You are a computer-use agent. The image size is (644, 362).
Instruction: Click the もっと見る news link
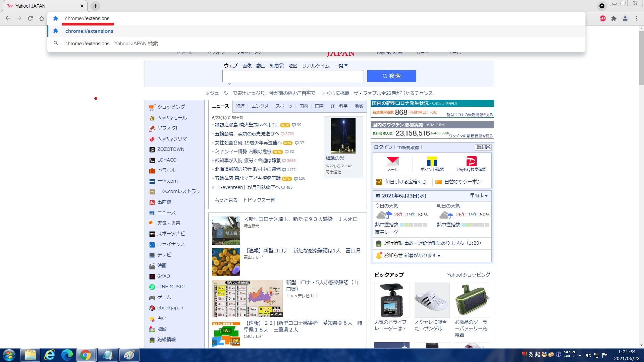tap(226, 200)
